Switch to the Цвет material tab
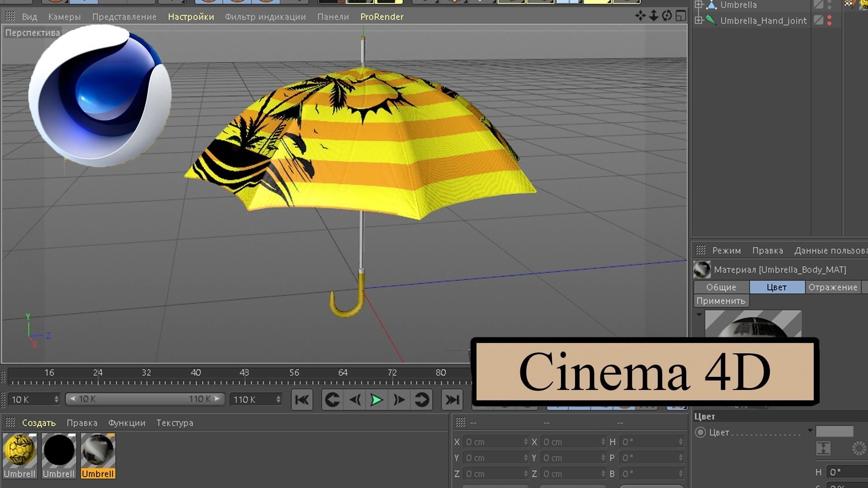 [x=777, y=287]
